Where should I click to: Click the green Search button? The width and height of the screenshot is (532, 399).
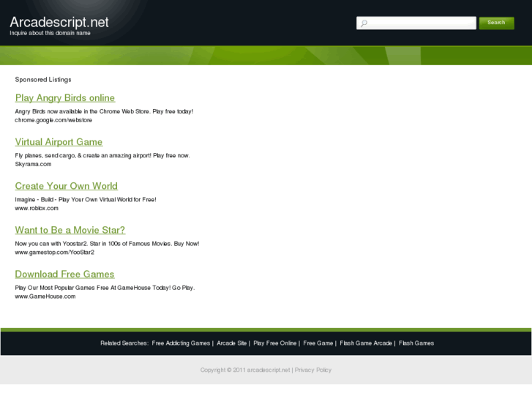coord(496,23)
